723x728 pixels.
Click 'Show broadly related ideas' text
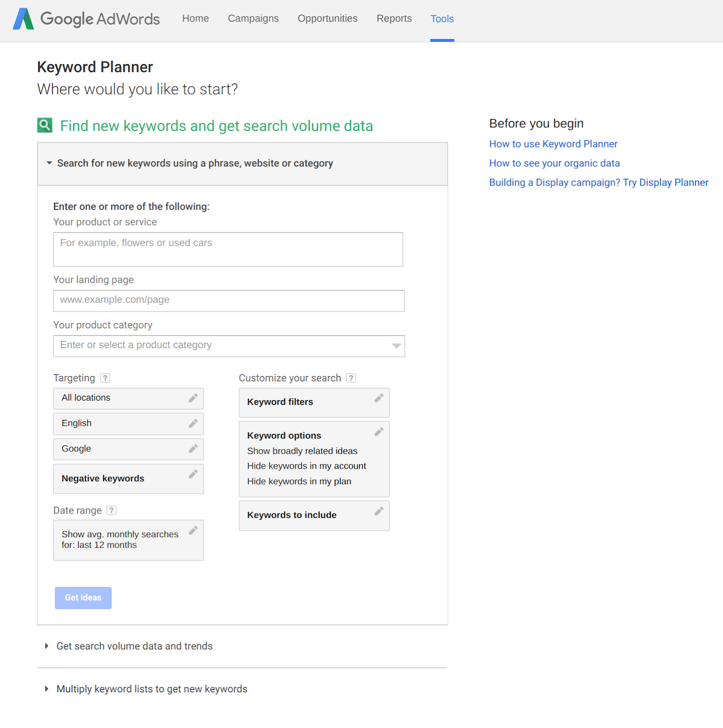click(x=302, y=451)
